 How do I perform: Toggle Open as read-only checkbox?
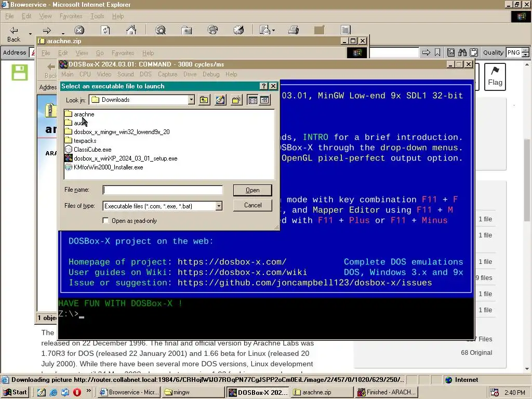tap(105, 220)
